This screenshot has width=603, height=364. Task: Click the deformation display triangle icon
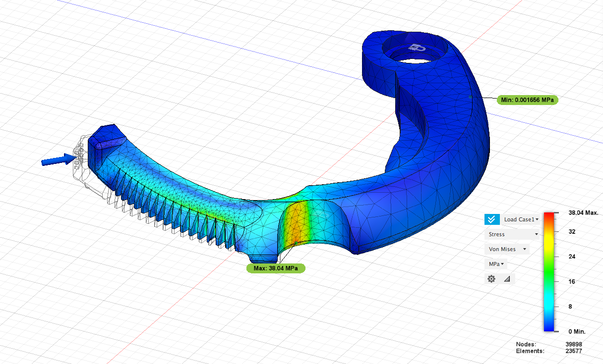tap(506, 278)
